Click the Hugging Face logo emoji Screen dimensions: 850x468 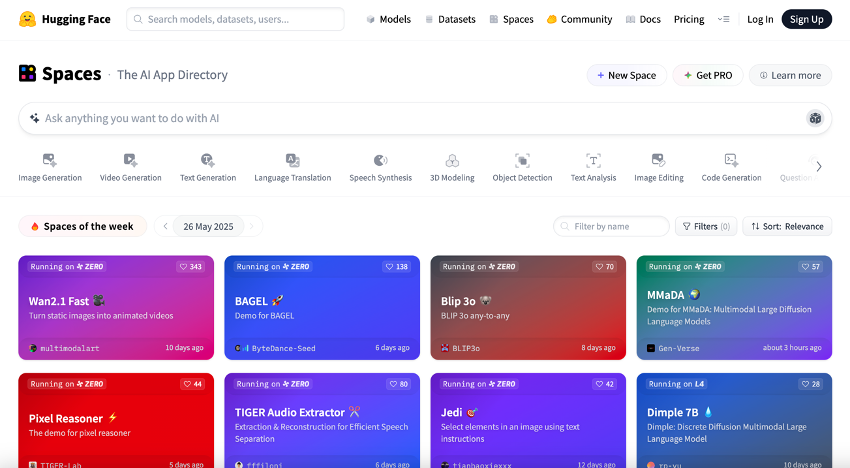pyautogui.click(x=27, y=19)
